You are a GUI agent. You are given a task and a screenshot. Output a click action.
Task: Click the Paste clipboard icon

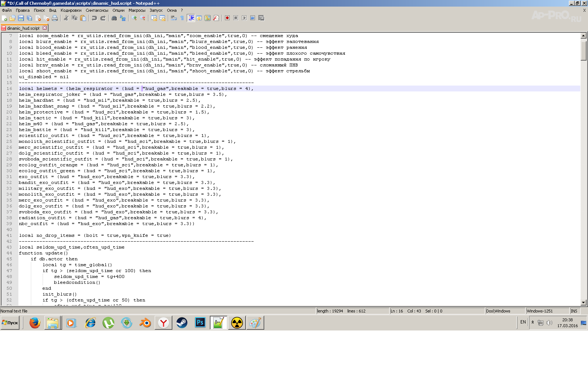pos(83,18)
